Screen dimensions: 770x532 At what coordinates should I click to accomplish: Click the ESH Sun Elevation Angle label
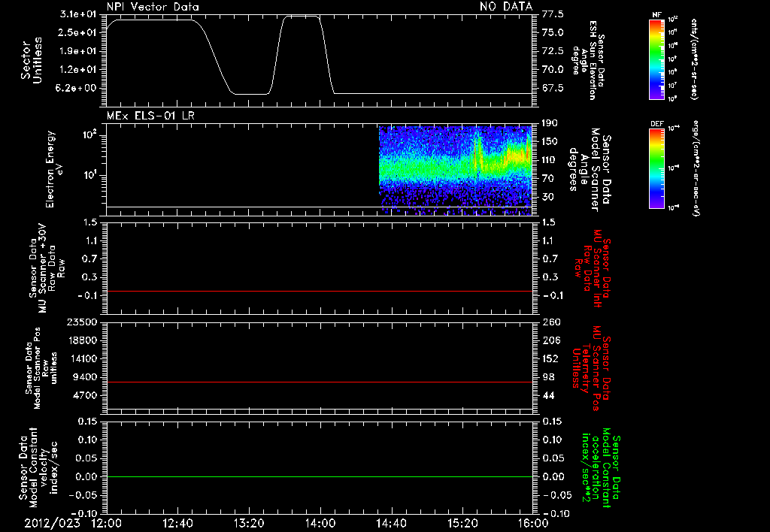point(587,61)
